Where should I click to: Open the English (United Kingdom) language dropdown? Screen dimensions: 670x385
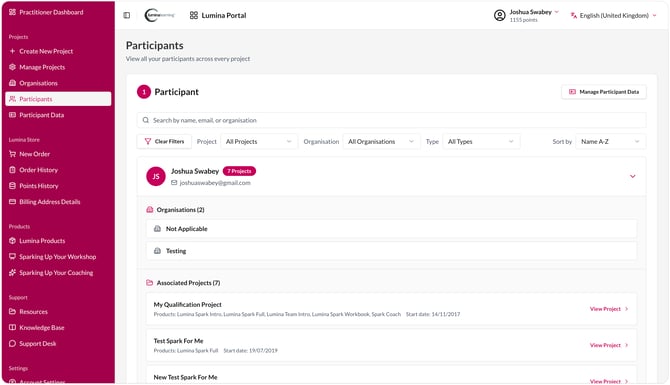(613, 15)
